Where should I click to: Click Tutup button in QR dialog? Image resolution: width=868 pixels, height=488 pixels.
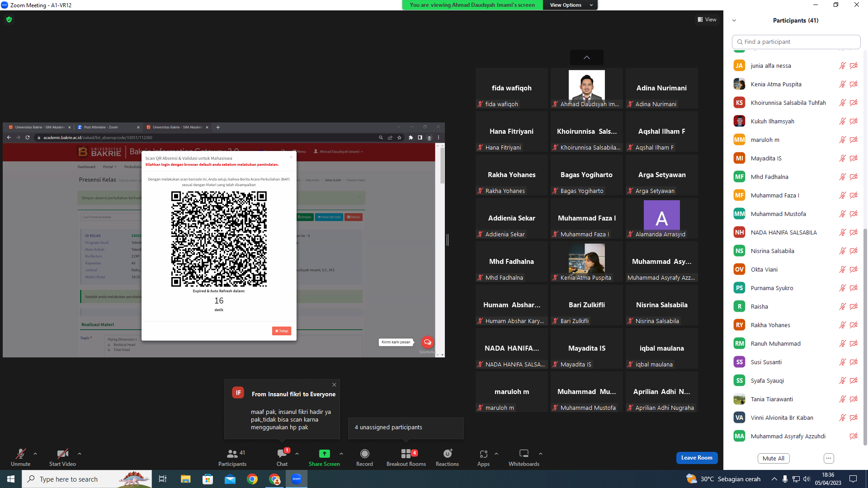click(282, 331)
